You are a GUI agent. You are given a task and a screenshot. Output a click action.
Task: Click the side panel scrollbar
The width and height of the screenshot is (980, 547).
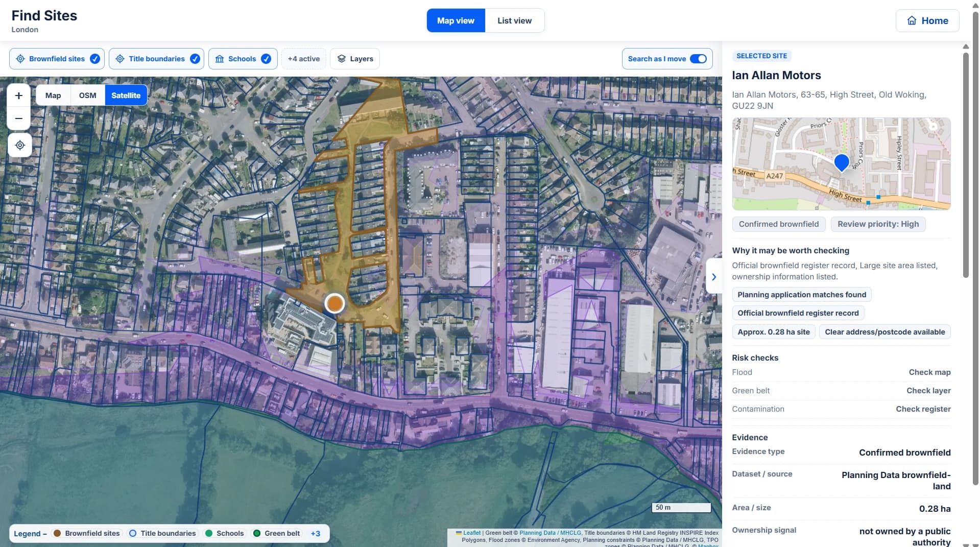[x=966, y=164]
